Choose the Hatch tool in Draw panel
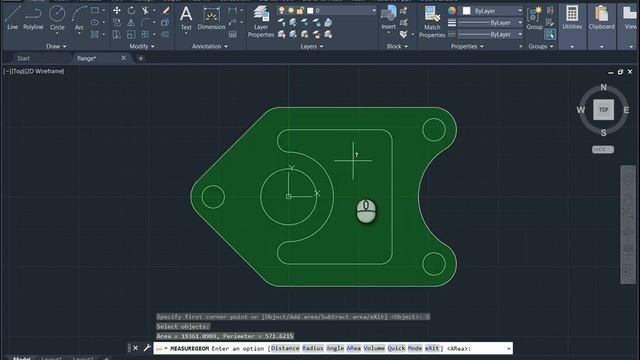 click(95, 35)
